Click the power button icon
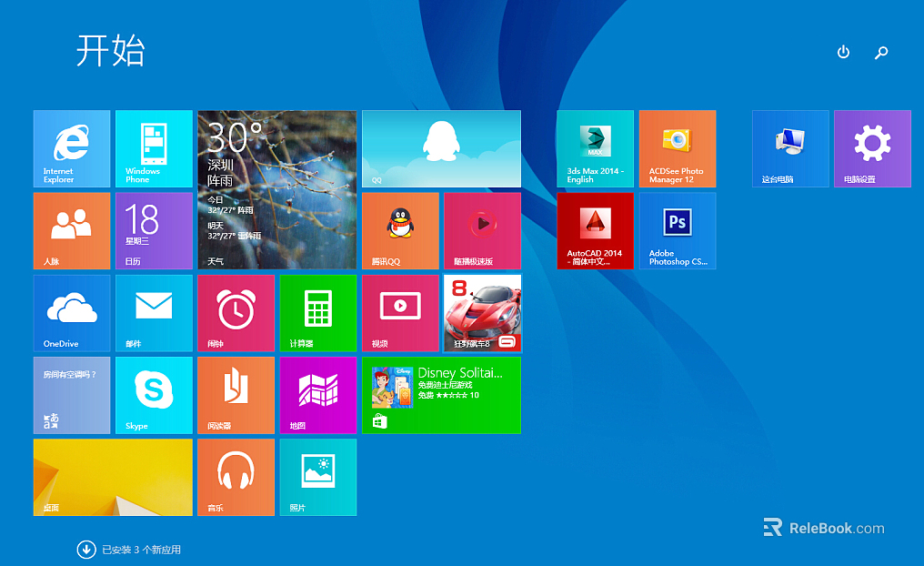The width and height of the screenshot is (924, 566). (x=843, y=52)
